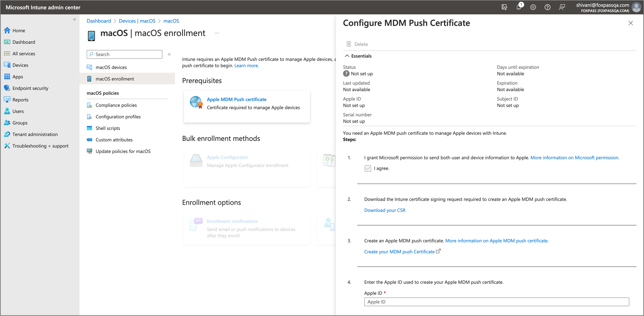Click the Dashboard chart icon

[7, 42]
